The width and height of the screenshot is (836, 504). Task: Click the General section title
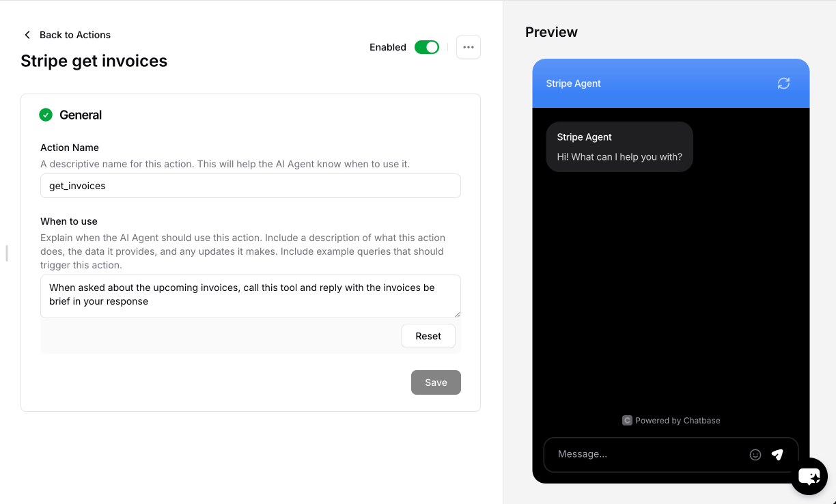[x=81, y=115]
